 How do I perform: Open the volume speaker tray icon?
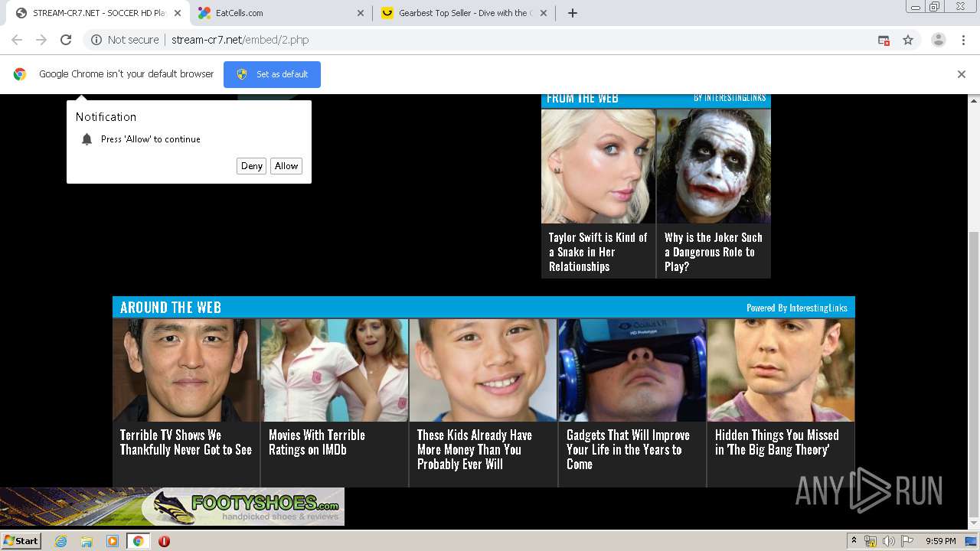[x=889, y=541]
